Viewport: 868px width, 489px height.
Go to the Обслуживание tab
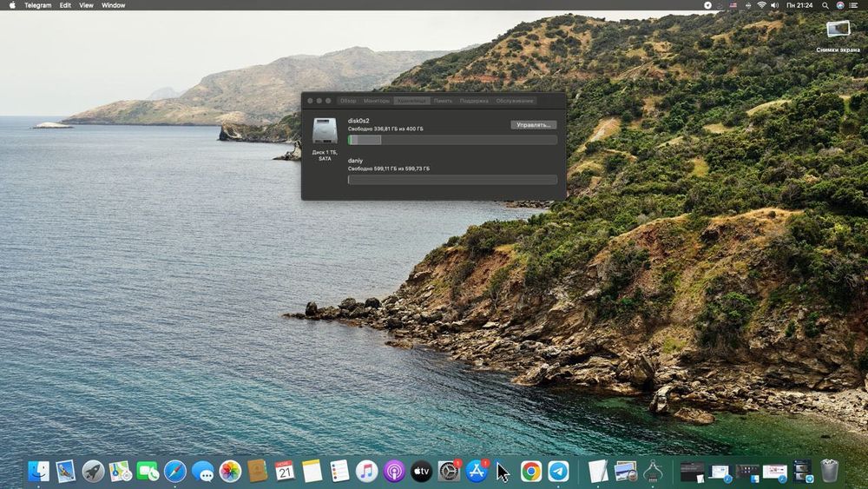click(x=514, y=101)
